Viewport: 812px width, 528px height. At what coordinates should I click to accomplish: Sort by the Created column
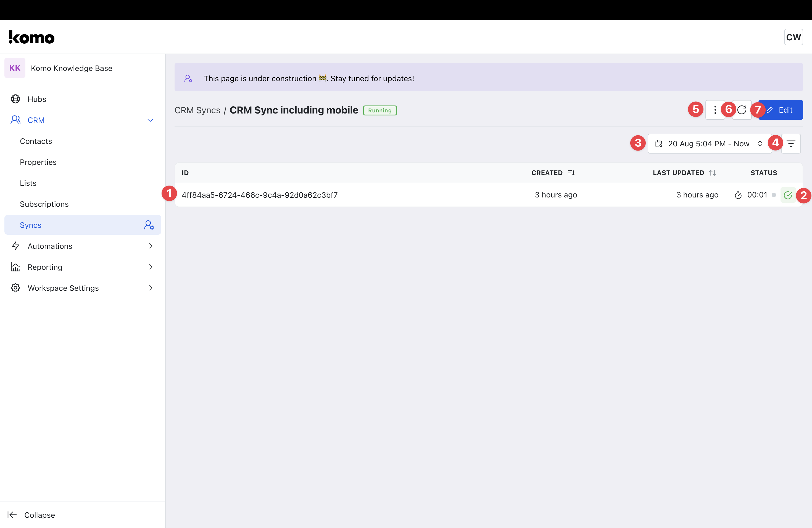pos(571,173)
